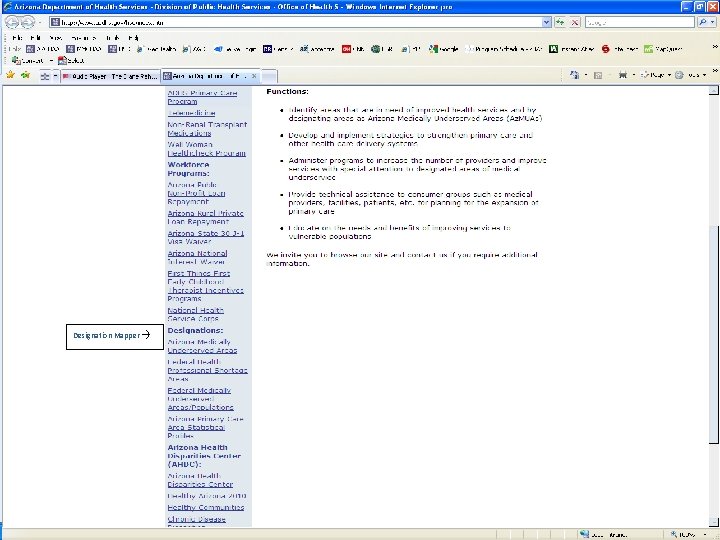Click the security zone icon in status bar

tap(584, 534)
